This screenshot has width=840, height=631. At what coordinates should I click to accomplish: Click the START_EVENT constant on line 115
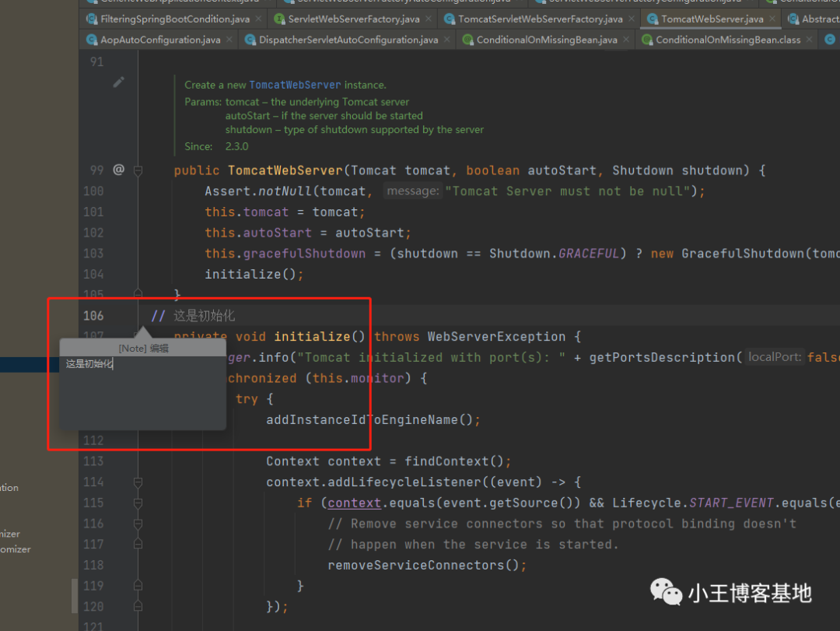(x=731, y=503)
